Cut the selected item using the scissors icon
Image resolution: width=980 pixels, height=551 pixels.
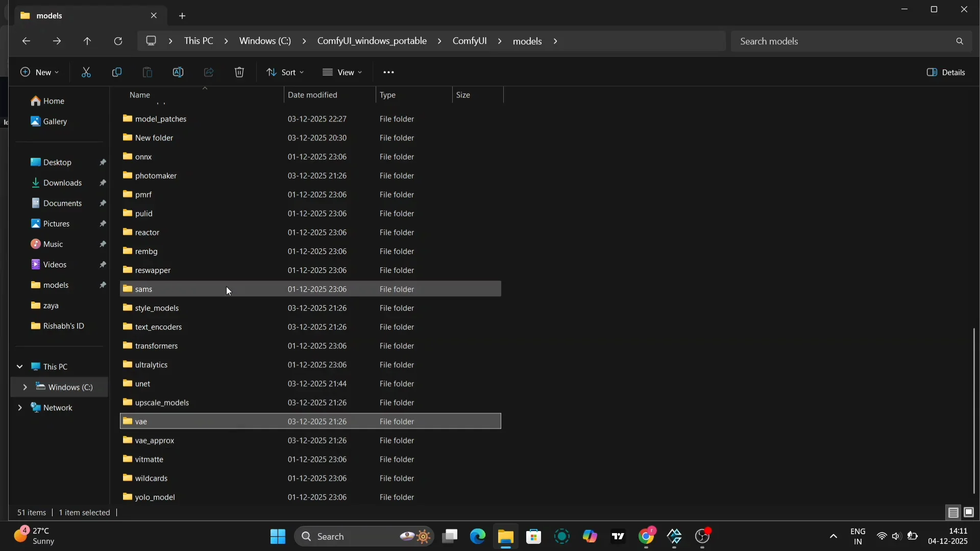[x=86, y=72]
